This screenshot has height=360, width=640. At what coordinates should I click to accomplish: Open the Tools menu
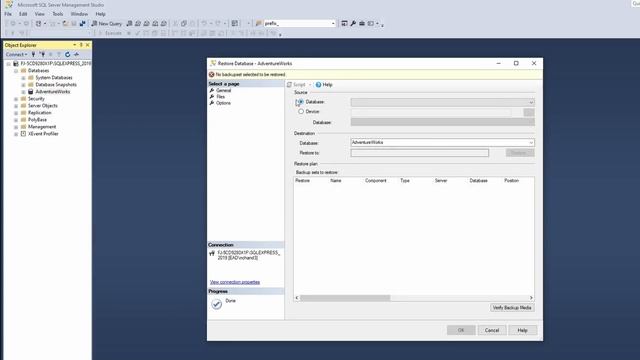(x=58, y=14)
